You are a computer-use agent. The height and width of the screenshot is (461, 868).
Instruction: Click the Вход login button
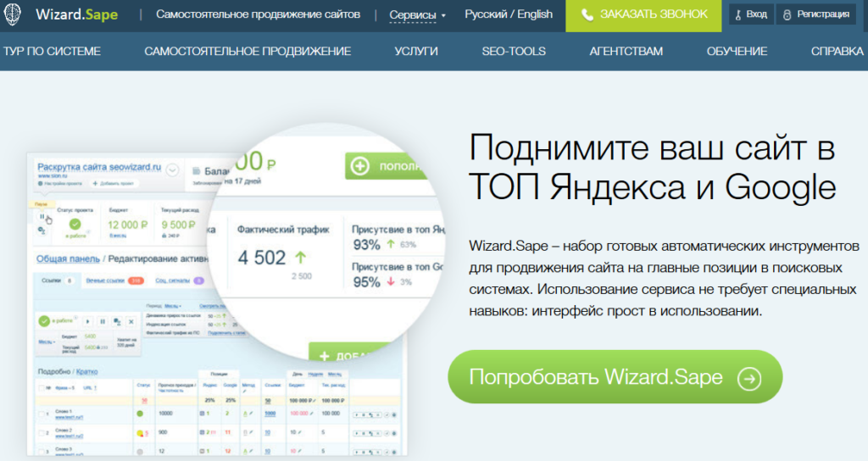click(751, 14)
